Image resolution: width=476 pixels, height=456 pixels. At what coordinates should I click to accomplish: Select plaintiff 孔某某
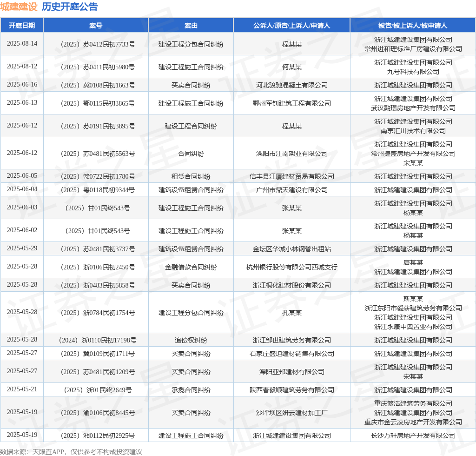[292, 313]
